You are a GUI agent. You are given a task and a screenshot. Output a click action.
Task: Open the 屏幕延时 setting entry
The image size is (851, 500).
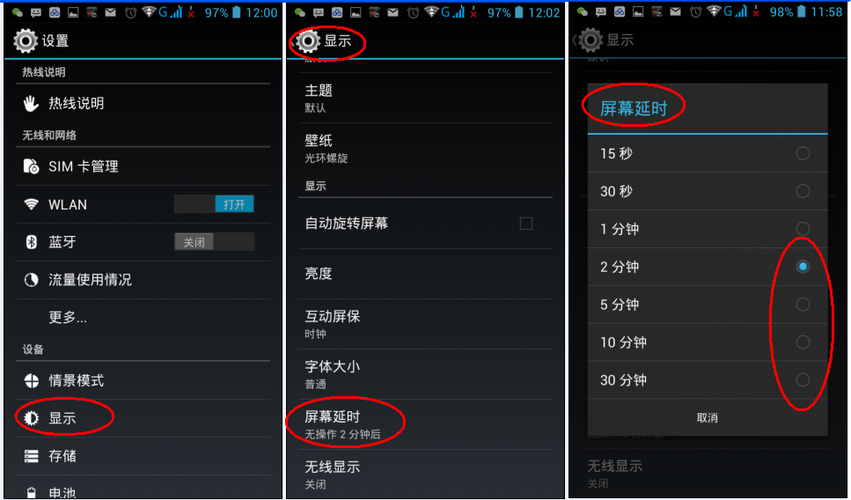tap(425, 425)
